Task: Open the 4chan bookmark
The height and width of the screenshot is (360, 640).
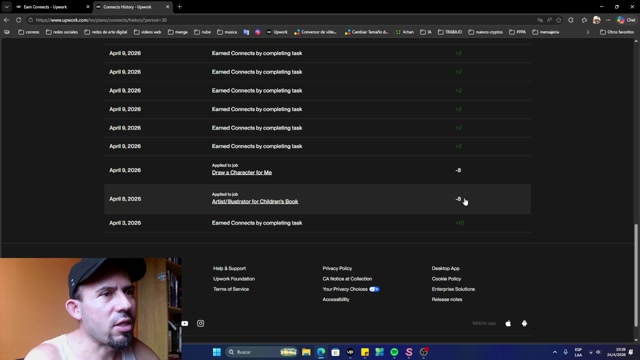Action: click(x=404, y=32)
